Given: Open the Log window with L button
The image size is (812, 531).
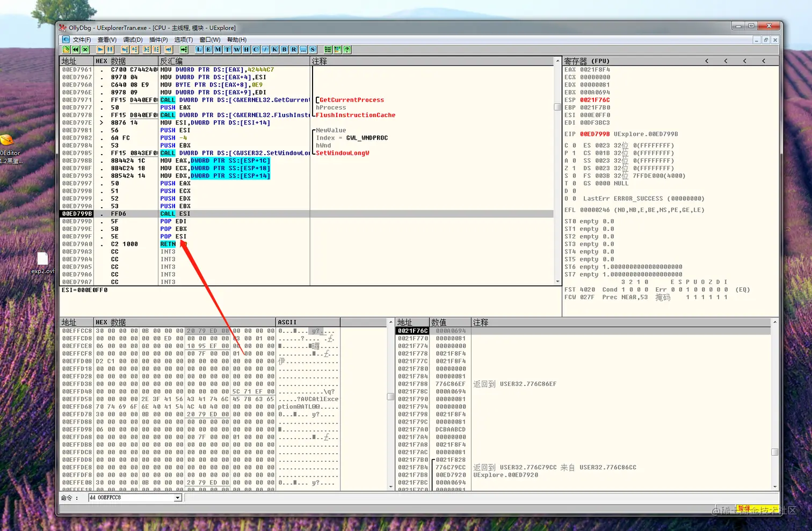Looking at the screenshot, I should 199,49.
